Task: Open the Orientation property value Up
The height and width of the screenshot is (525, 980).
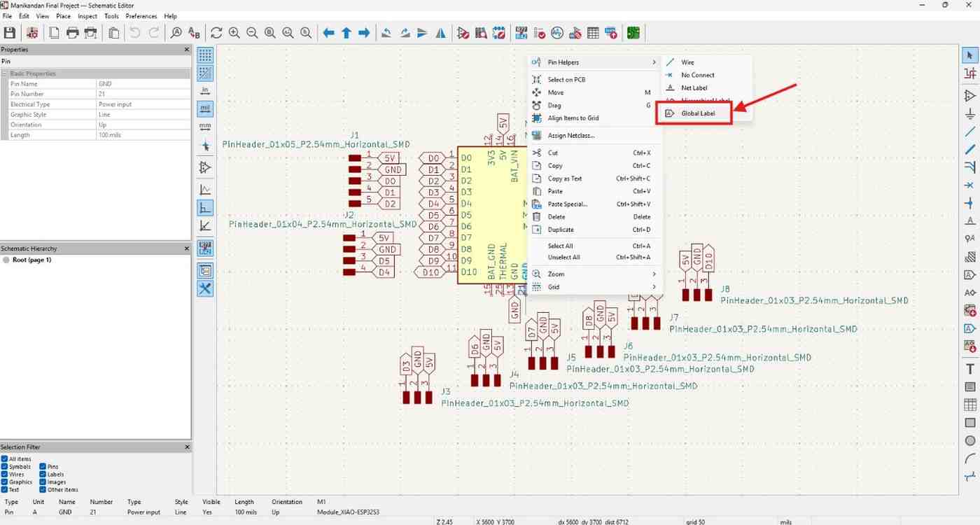Action: [143, 125]
